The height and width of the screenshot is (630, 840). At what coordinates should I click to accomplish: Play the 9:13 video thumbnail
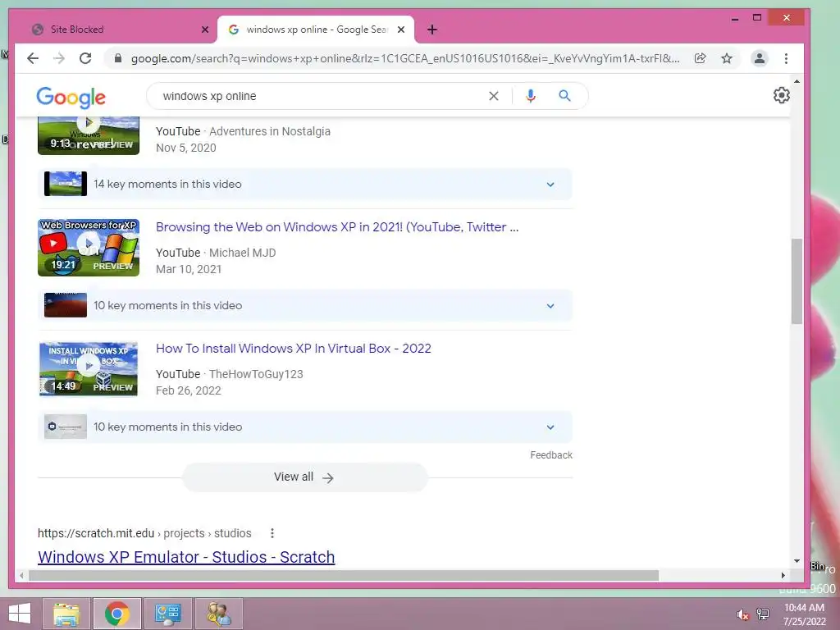coord(89,135)
